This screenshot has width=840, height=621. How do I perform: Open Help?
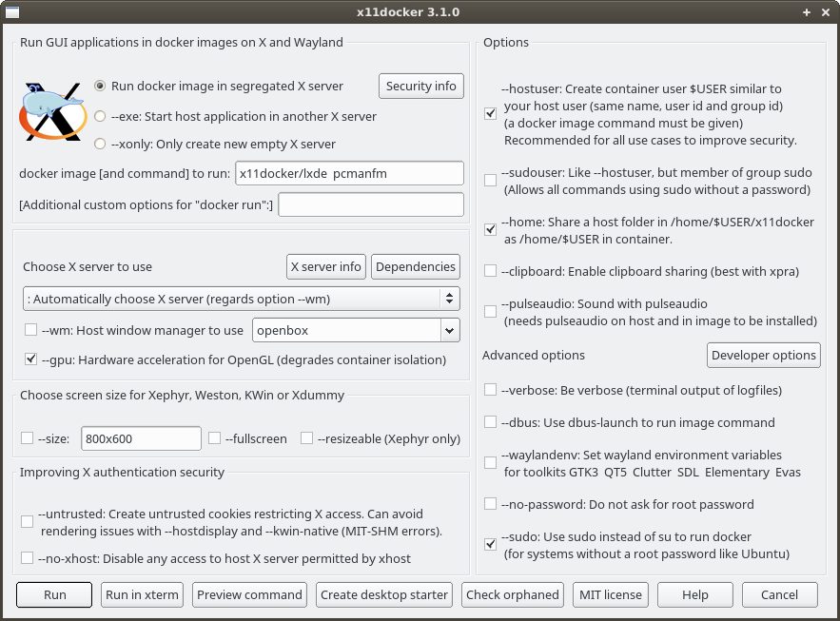695,594
